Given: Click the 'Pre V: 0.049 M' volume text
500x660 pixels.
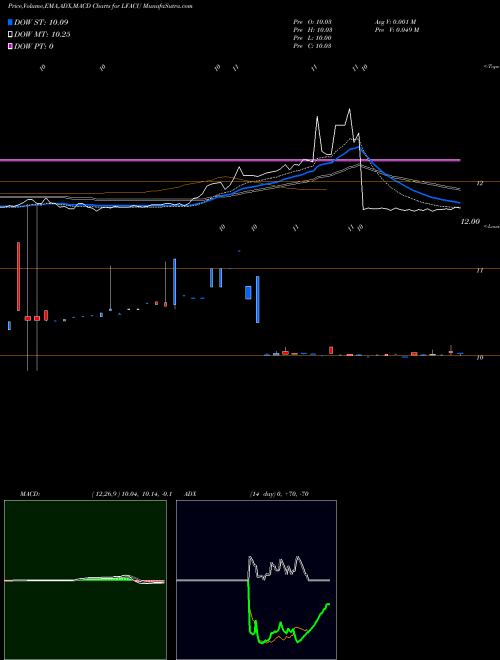Looking at the screenshot, I should [x=396, y=30].
